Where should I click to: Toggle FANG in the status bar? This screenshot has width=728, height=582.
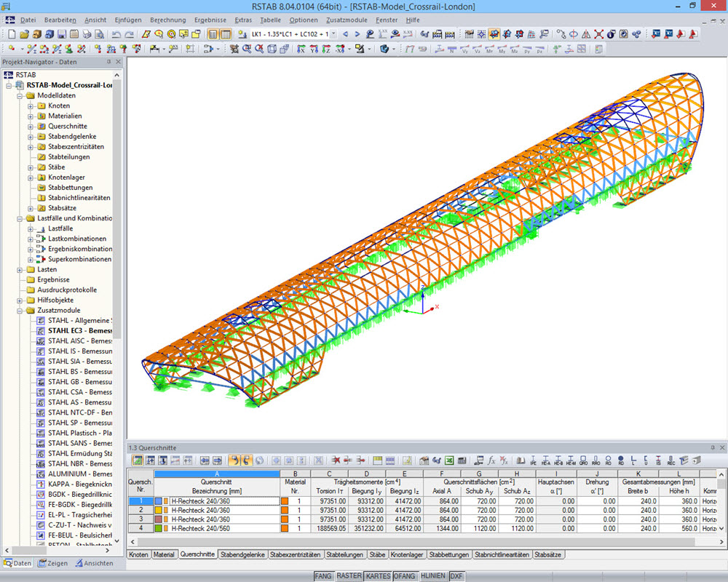323,576
